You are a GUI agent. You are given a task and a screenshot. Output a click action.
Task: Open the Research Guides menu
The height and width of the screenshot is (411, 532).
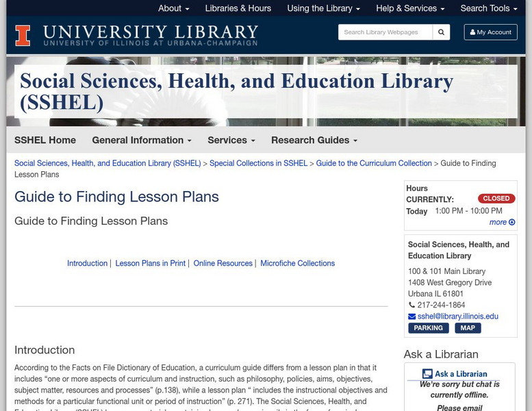click(x=314, y=140)
